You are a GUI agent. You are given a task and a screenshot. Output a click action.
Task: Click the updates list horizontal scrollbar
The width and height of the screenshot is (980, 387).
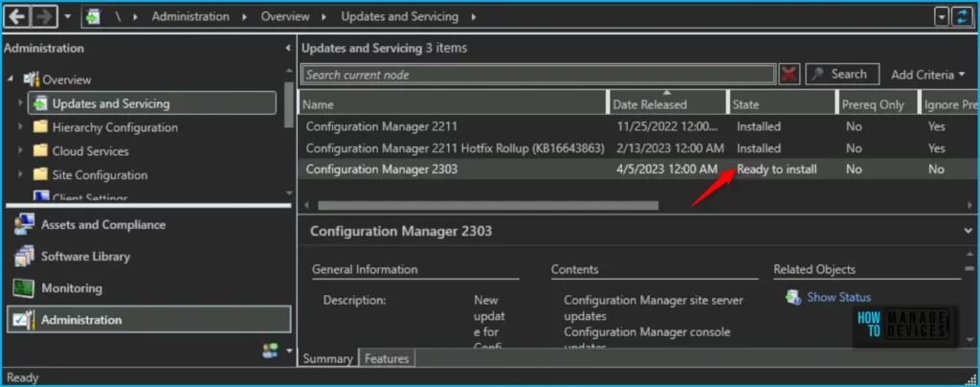(x=488, y=205)
